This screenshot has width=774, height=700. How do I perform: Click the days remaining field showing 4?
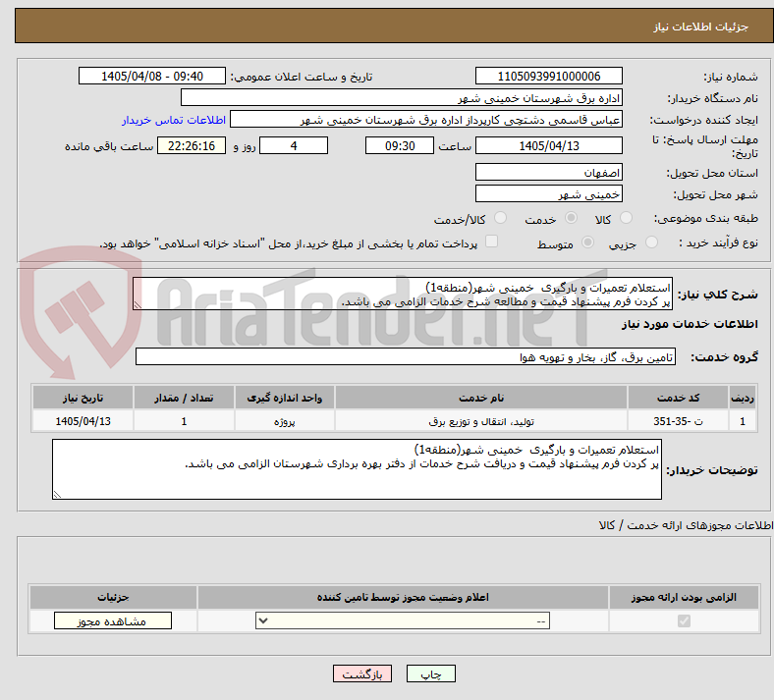(x=294, y=145)
